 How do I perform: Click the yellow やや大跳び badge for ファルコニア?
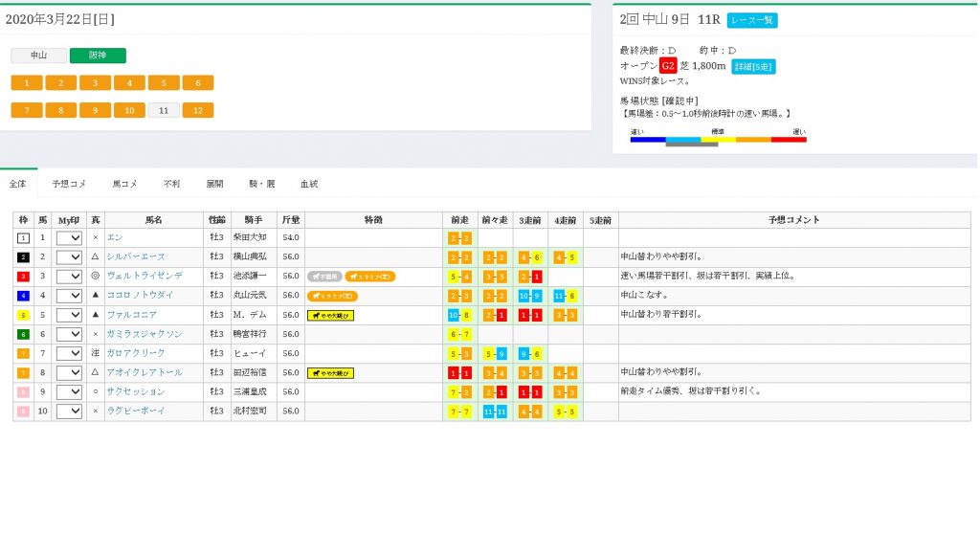tap(330, 315)
